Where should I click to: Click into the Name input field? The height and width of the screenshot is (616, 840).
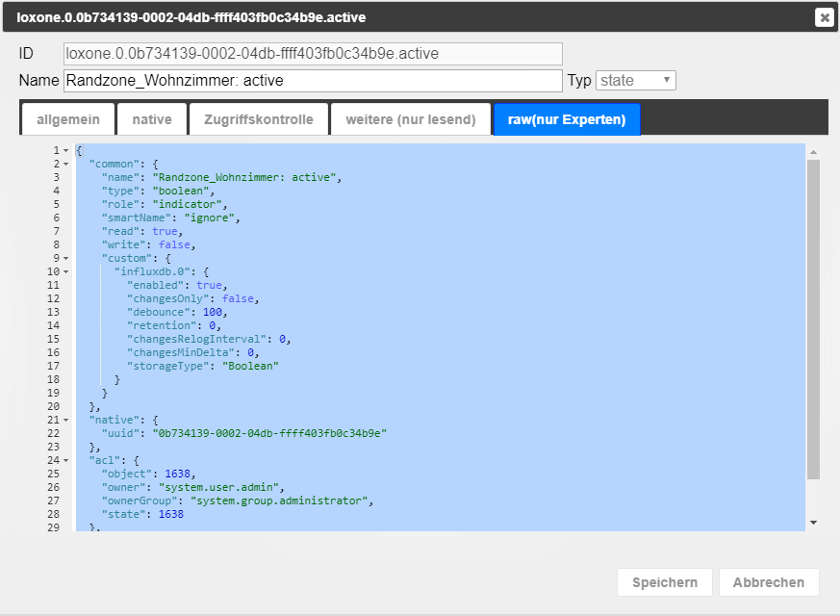(x=313, y=81)
